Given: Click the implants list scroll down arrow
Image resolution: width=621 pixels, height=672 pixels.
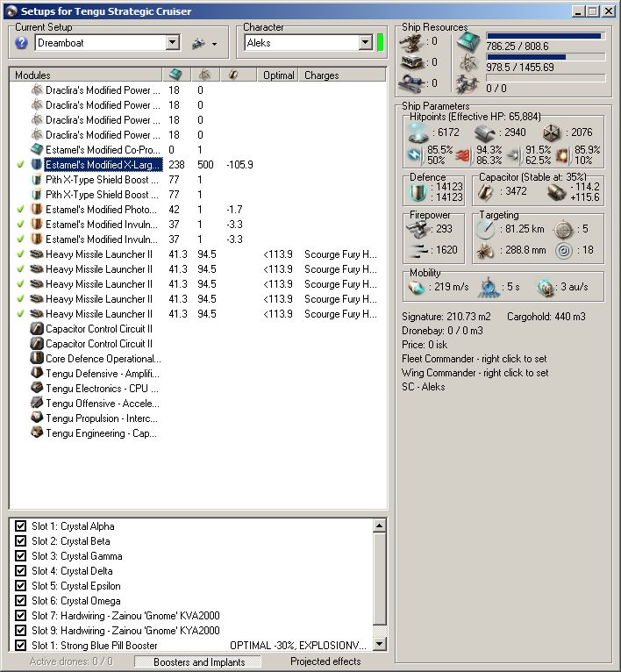Looking at the screenshot, I should point(380,643).
